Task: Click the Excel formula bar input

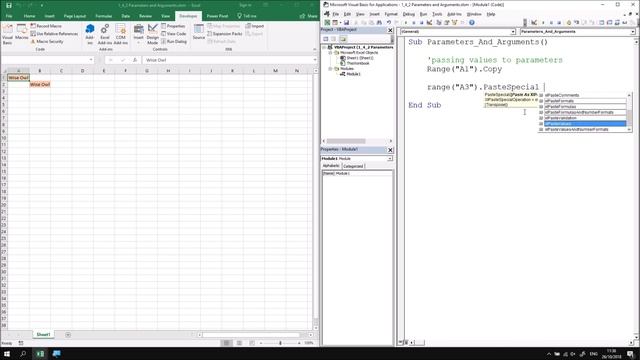Action: tap(227, 60)
